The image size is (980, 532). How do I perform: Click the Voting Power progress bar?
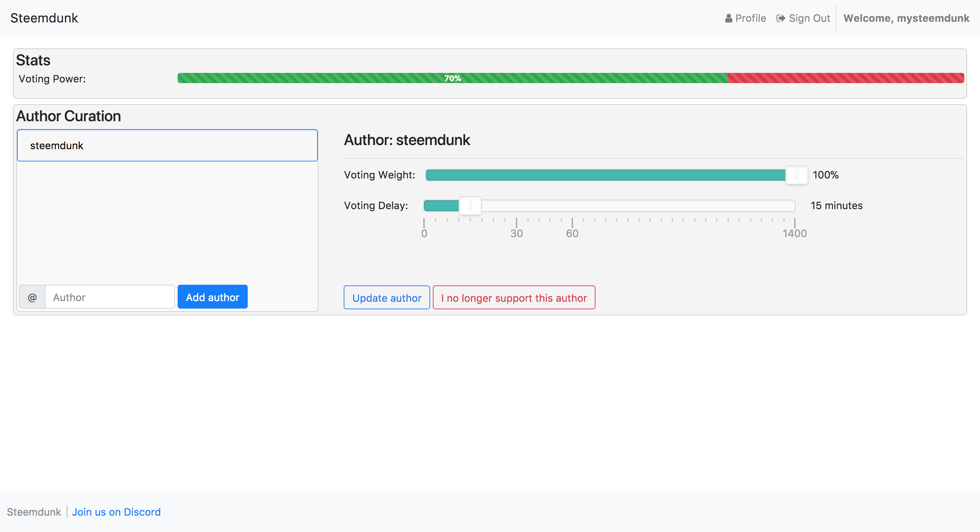click(x=571, y=78)
